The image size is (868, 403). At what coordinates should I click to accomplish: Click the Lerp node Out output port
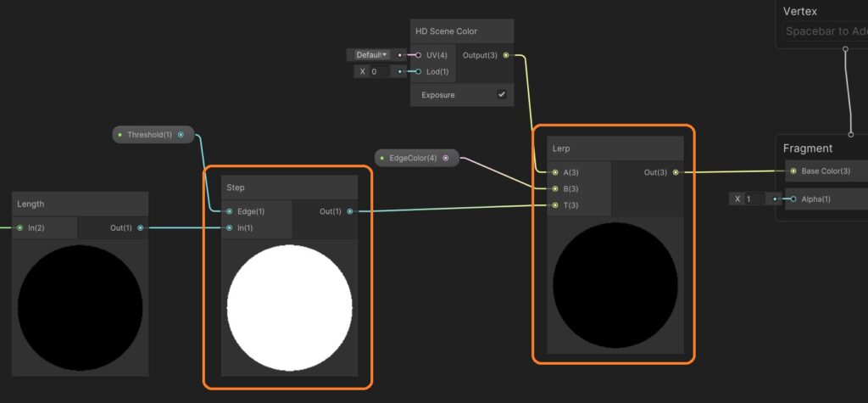[x=676, y=172]
